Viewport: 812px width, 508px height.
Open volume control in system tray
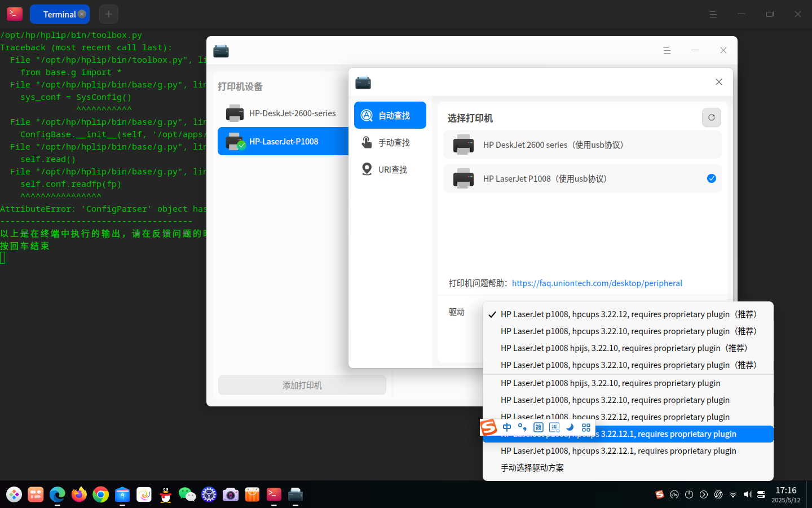(x=747, y=494)
